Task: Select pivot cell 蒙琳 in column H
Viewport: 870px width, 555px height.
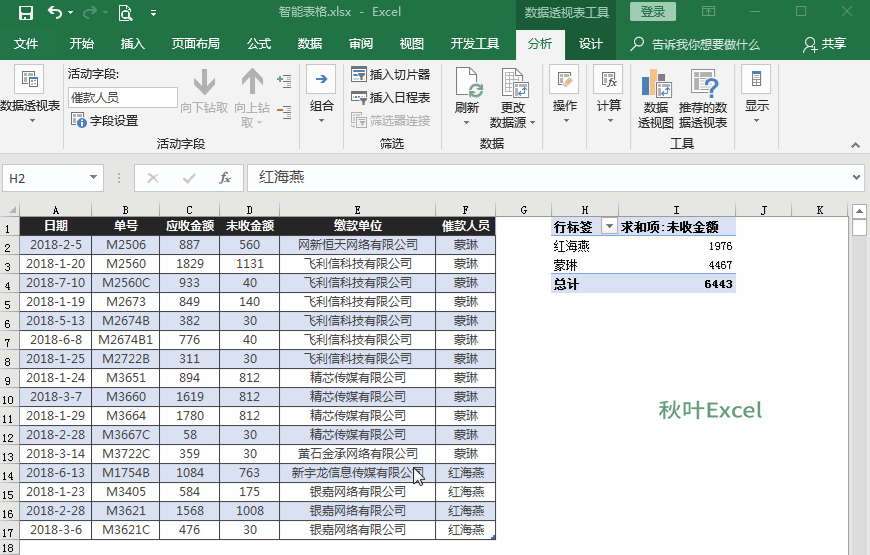Action: point(585,265)
